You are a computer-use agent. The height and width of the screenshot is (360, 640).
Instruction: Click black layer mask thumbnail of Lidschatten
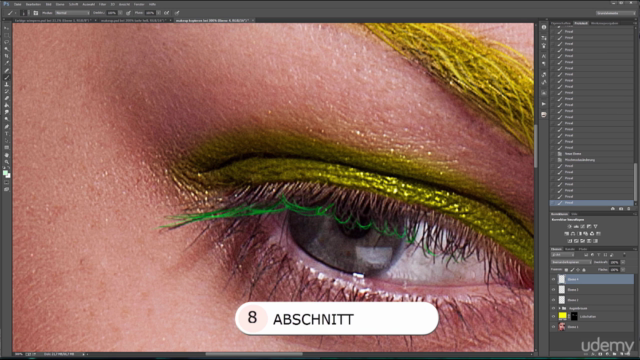[x=574, y=316]
